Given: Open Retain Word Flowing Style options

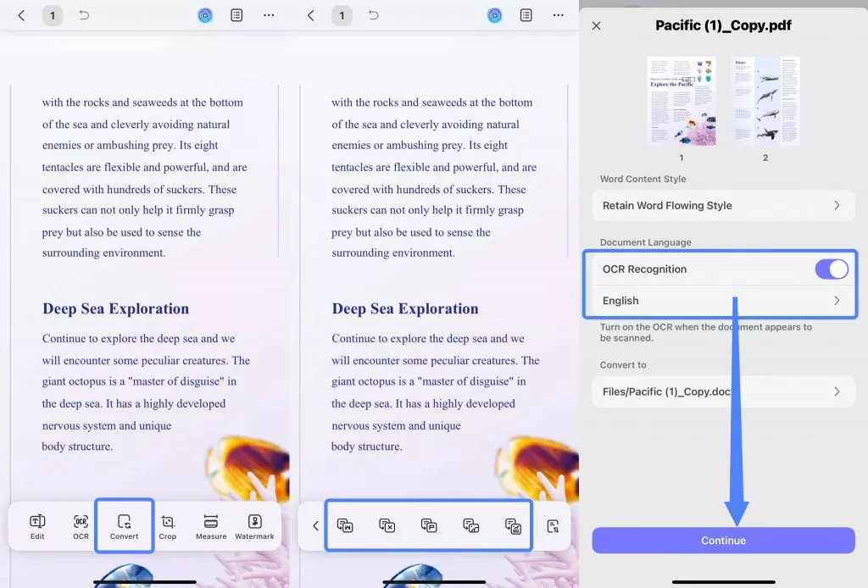Looking at the screenshot, I should (x=723, y=205).
